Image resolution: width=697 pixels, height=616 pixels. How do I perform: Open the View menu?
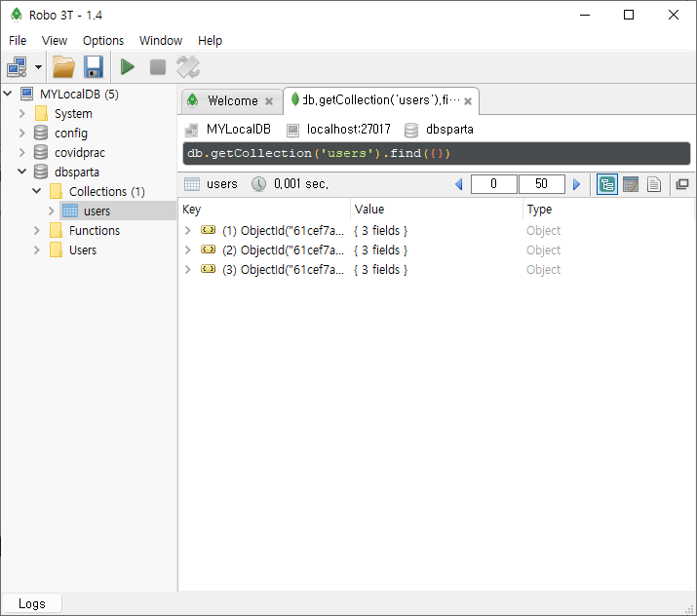(55, 40)
